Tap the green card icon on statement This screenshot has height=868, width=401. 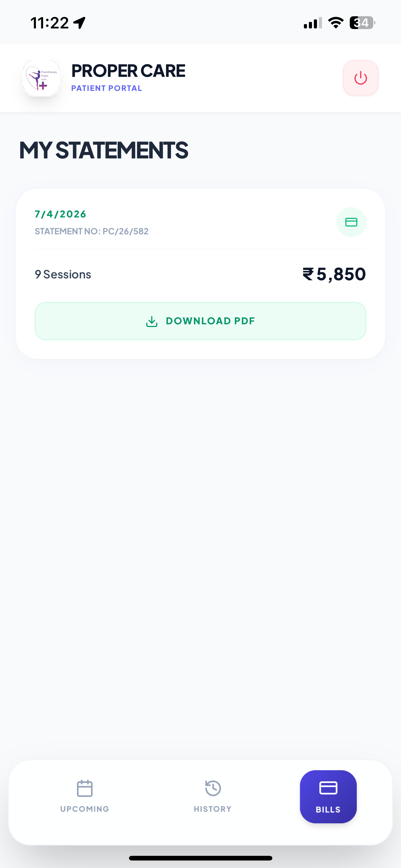pyautogui.click(x=351, y=222)
